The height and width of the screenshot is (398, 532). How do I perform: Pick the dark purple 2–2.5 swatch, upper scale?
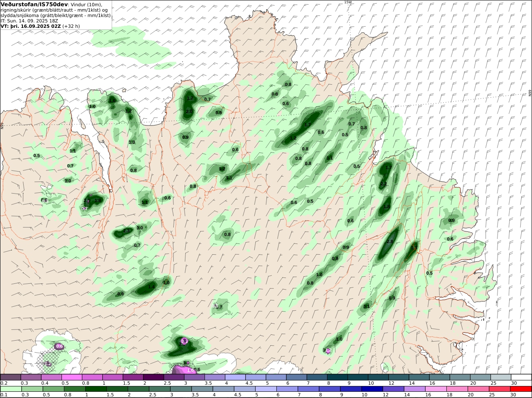point(154,377)
